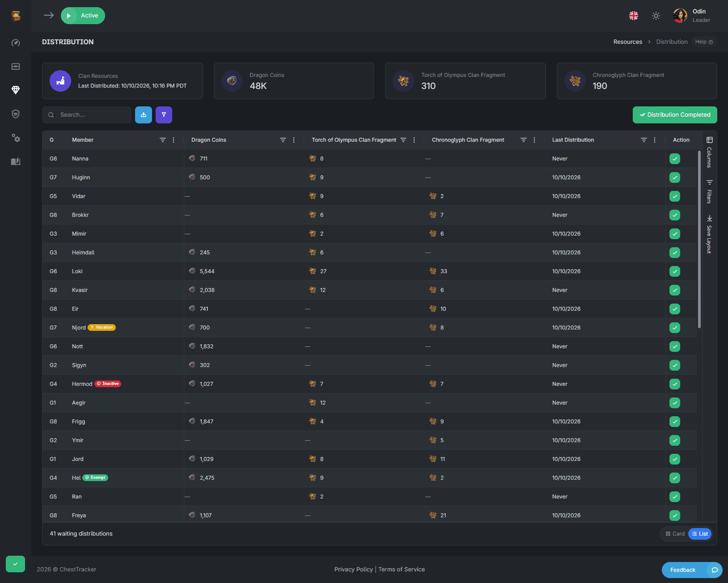Screen dimensions: 728x583
Task: Open the Filters side panel
Action: (x=709, y=191)
